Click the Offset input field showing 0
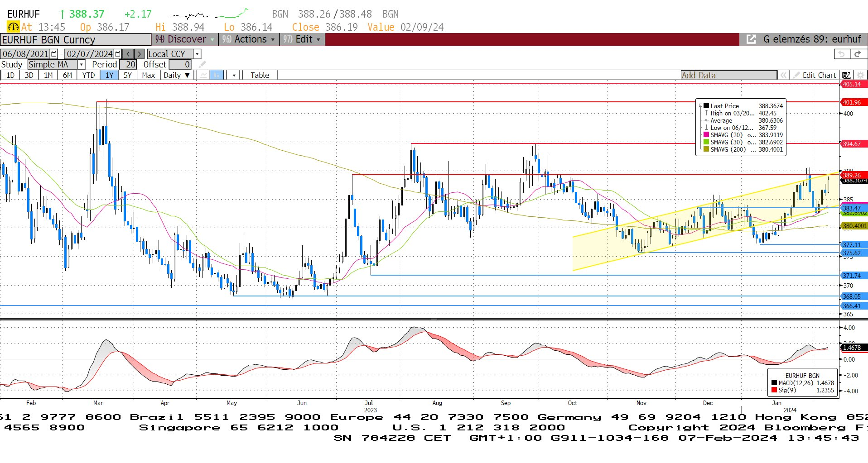This screenshot has height=463, width=868. pyautogui.click(x=180, y=64)
